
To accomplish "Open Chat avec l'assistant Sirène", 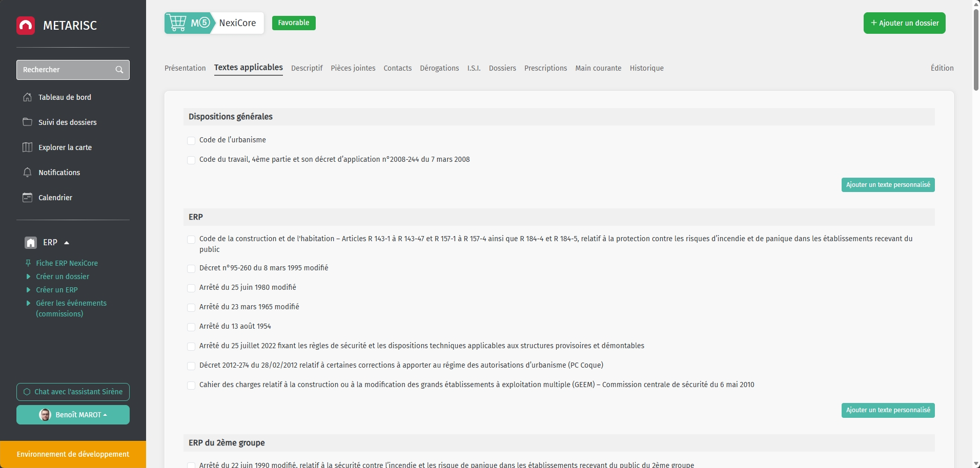I will coord(73,392).
